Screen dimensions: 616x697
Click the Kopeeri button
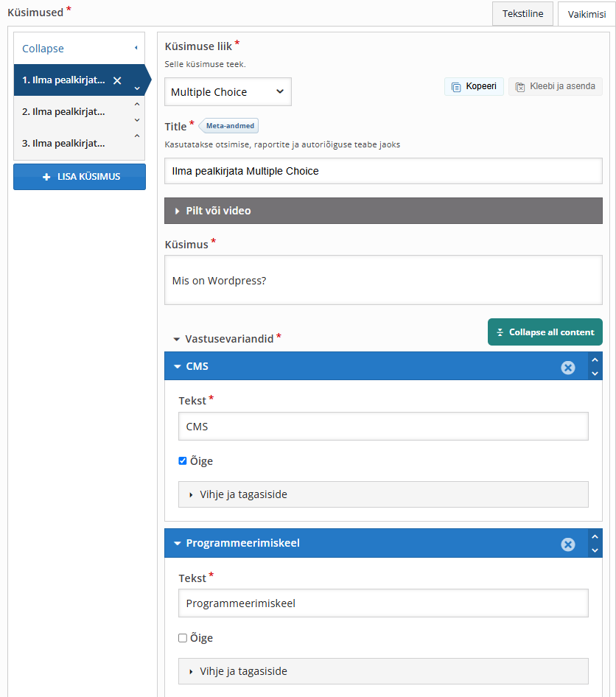point(474,87)
